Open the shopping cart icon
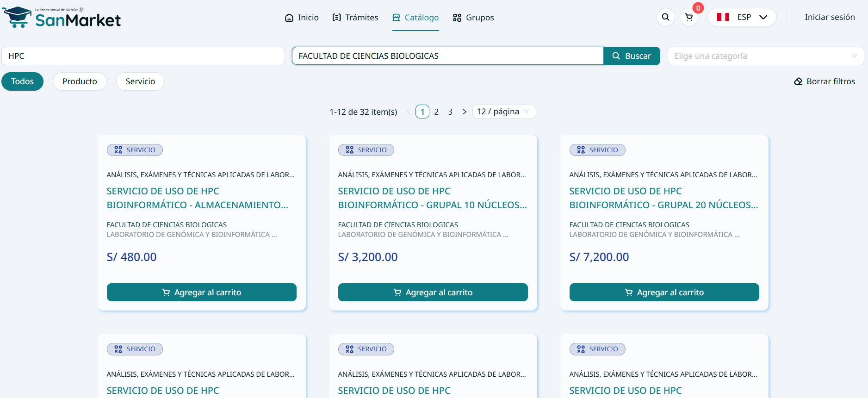The image size is (868, 398). coord(689,17)
